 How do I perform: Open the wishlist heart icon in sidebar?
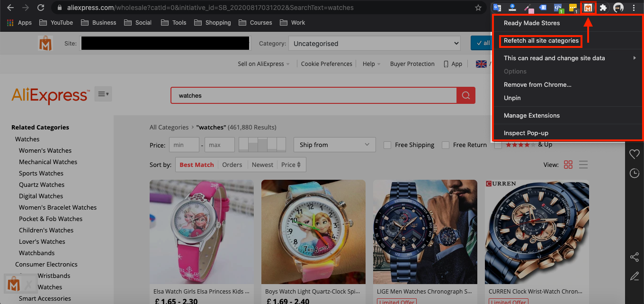635,154
